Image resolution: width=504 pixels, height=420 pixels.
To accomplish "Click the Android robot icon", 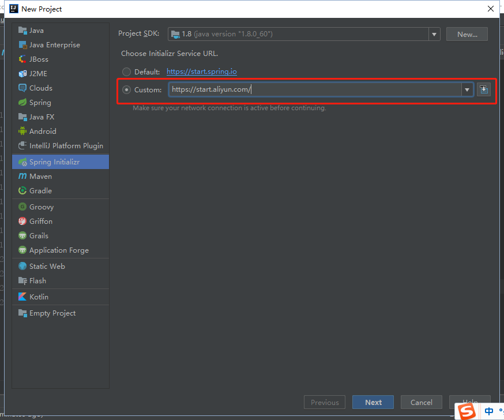I will [22, 131].
